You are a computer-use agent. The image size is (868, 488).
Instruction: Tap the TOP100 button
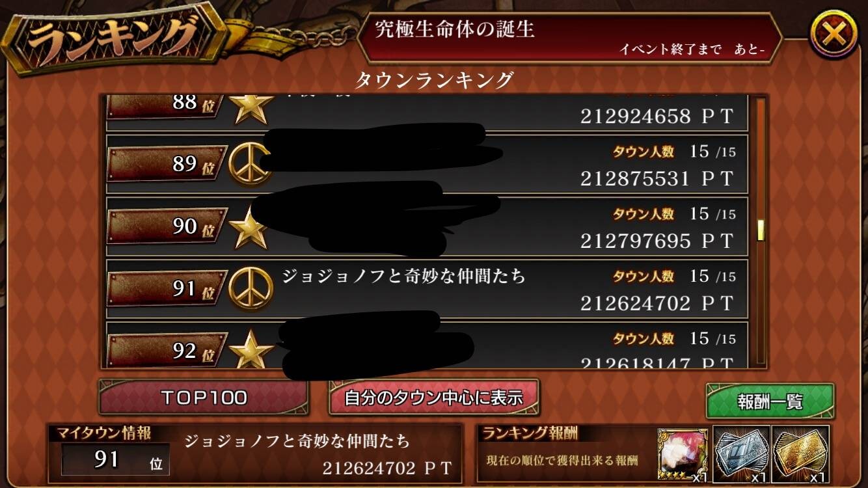204,398
